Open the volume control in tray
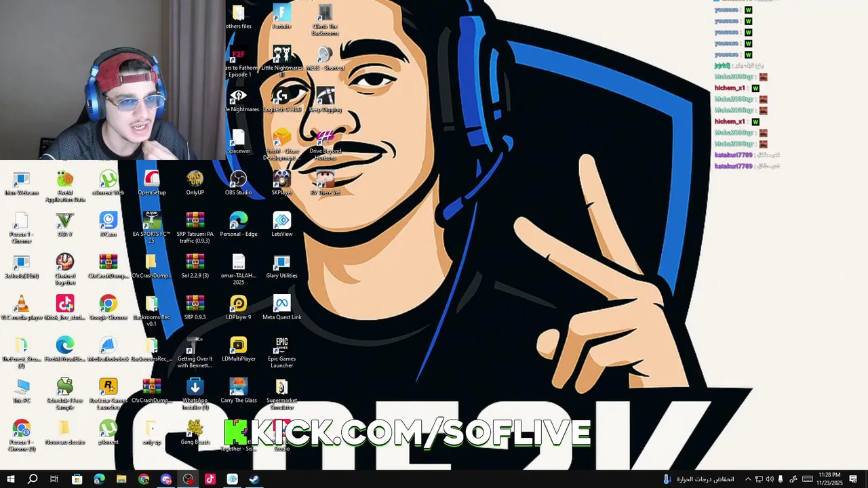This screenshot has width=868, height=488. tap(770, 479)
